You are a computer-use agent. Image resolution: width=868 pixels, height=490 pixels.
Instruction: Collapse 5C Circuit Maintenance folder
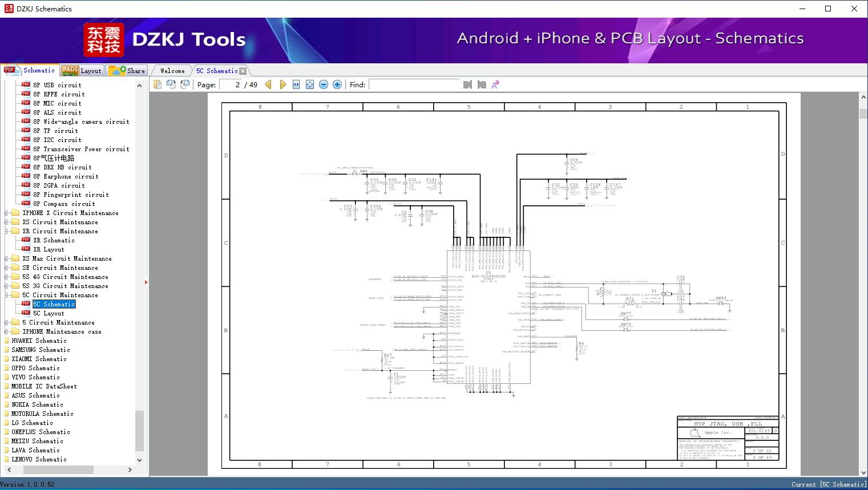(x=6, y=295)
